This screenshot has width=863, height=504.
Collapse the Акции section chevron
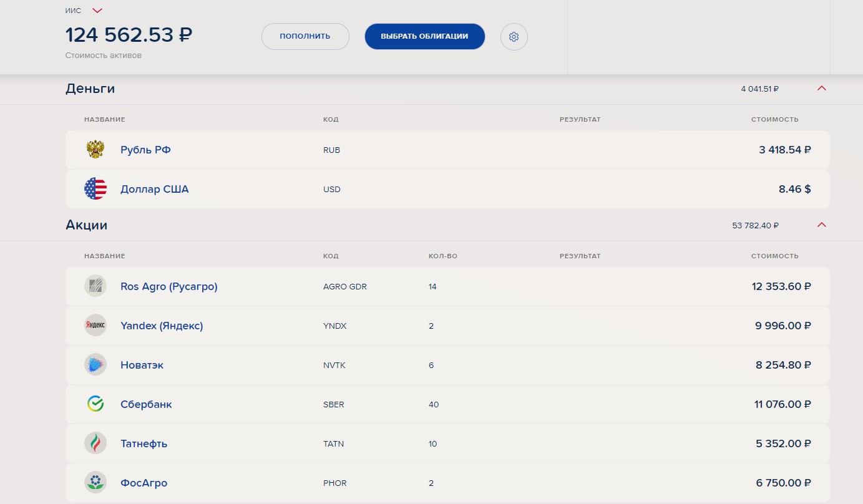click(821, 225)
